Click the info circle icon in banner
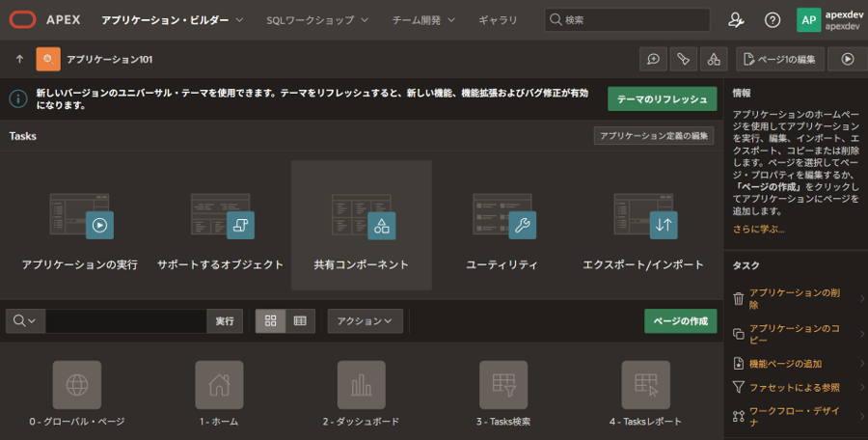The image size is (868, 440). pyautogui.click(x=18, y=99)
